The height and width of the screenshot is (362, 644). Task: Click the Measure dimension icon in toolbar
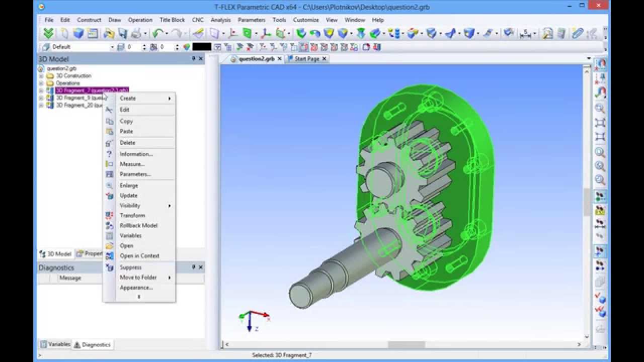(x=525, y=34)
